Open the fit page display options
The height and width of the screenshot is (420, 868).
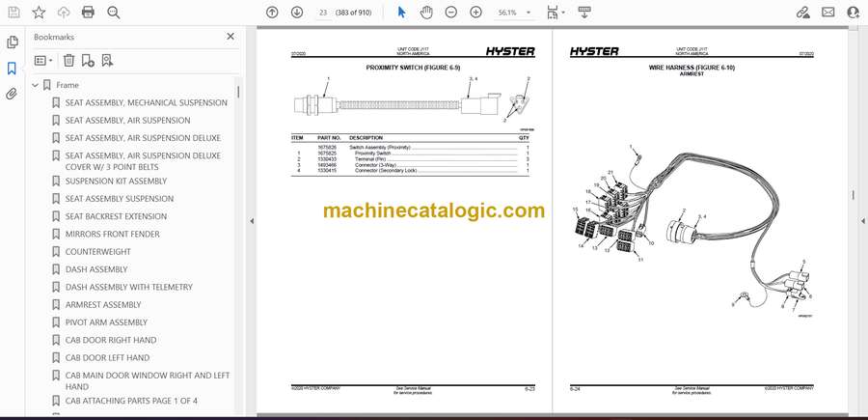tap(556, 13)
